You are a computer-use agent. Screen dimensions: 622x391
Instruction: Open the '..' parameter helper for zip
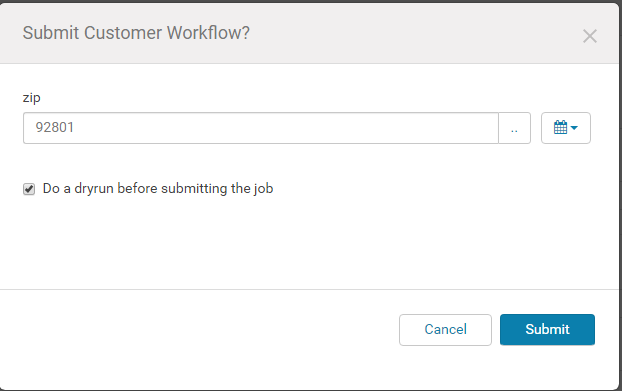[x=514, y=128]
